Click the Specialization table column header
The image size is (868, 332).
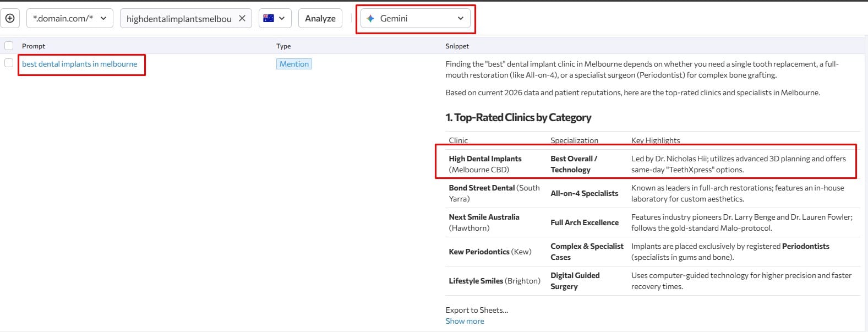574,140
